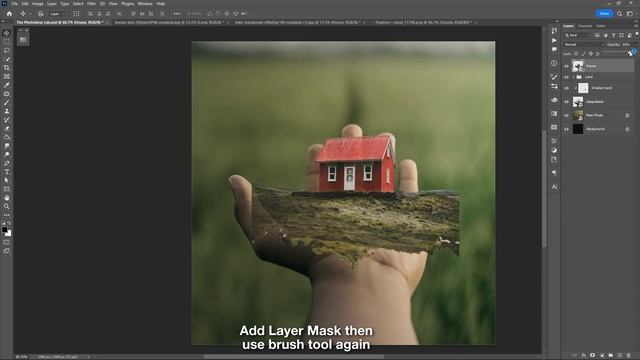Switch to the Paths tab

(601, 26)
